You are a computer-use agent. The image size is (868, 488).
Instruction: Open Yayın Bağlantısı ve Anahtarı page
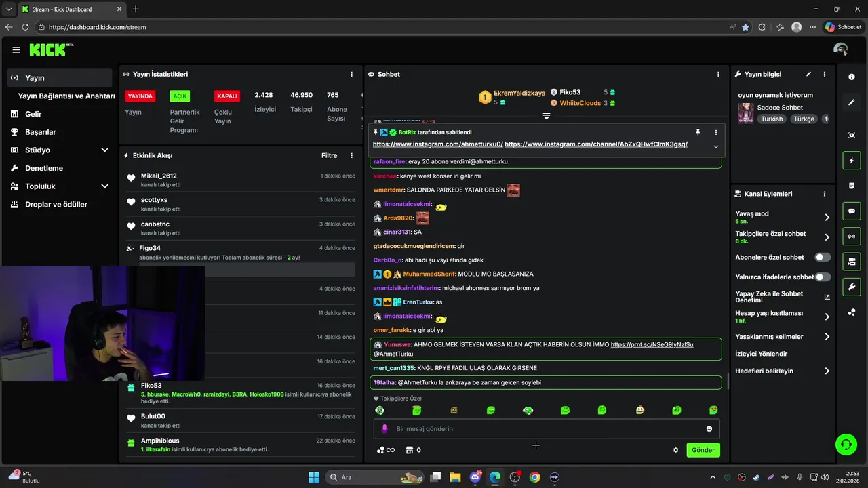point(66,96)
